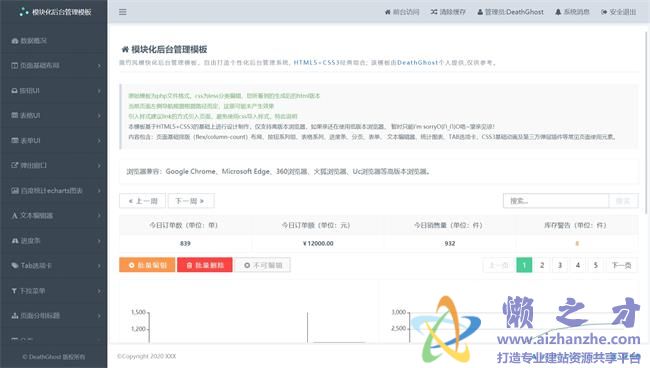The height and width of the screenshot is (368, 650).
Task: Click the disabled 不可编辑 button
Action: 263,265
